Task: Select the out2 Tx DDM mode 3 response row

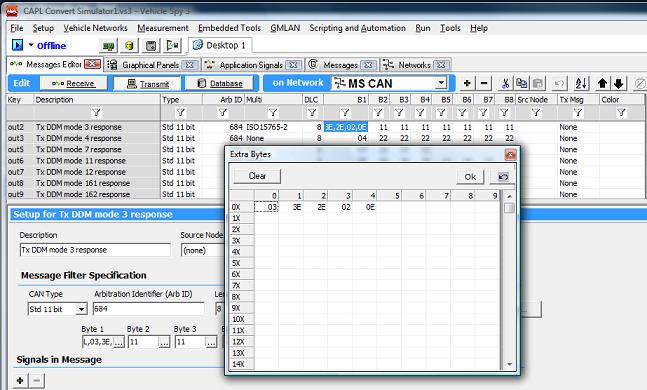Action: (x=325, y=127)
